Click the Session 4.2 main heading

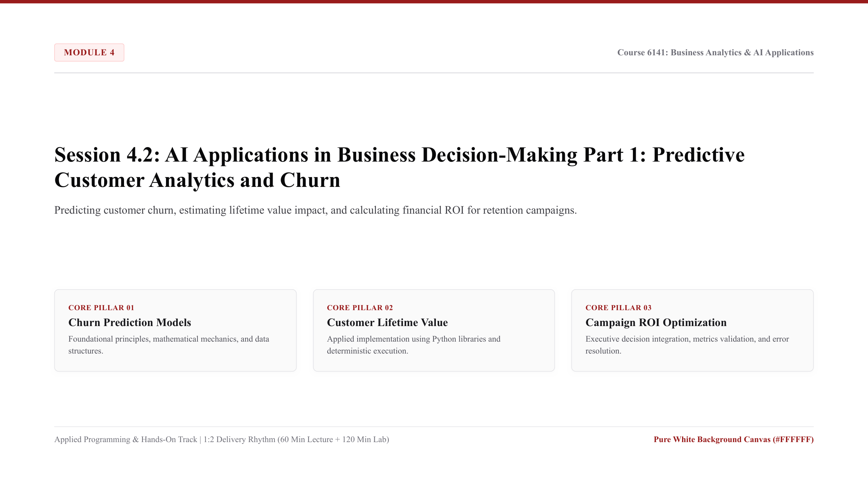click(x=399, y=167)
